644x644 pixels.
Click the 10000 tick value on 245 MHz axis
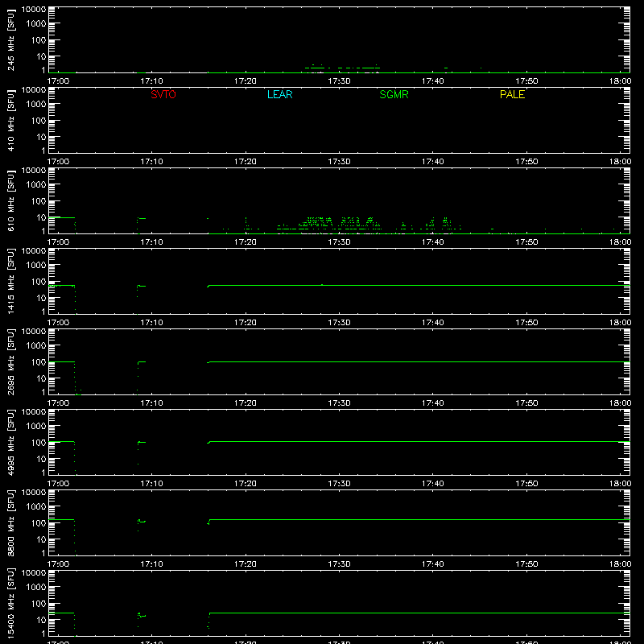coord(34,10)
